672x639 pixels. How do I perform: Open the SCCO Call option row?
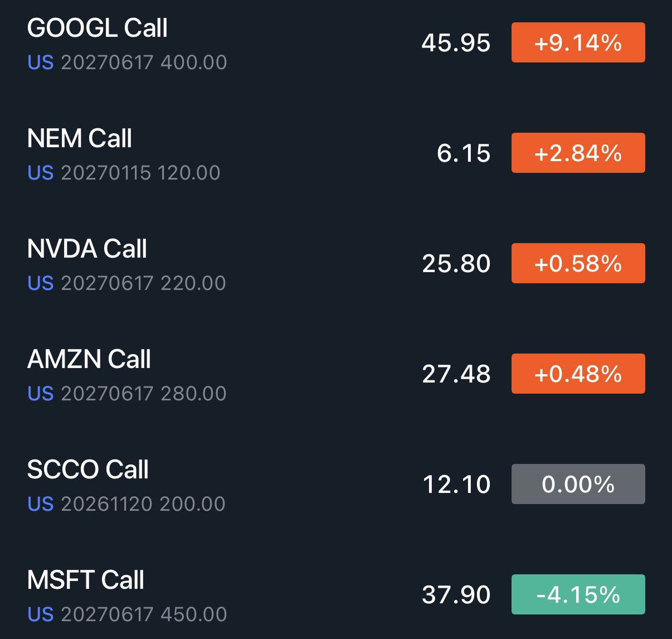point(336,485)
